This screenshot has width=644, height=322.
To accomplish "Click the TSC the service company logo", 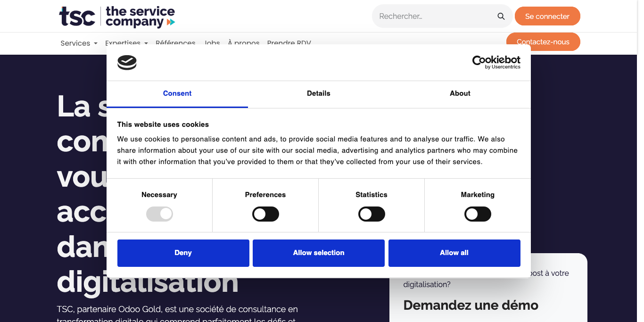I will pyautogui.click(x=117, y=17).
